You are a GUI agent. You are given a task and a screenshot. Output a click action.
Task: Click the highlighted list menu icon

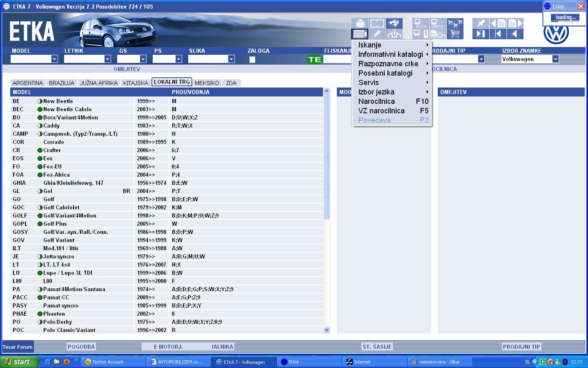coord(360,34)
